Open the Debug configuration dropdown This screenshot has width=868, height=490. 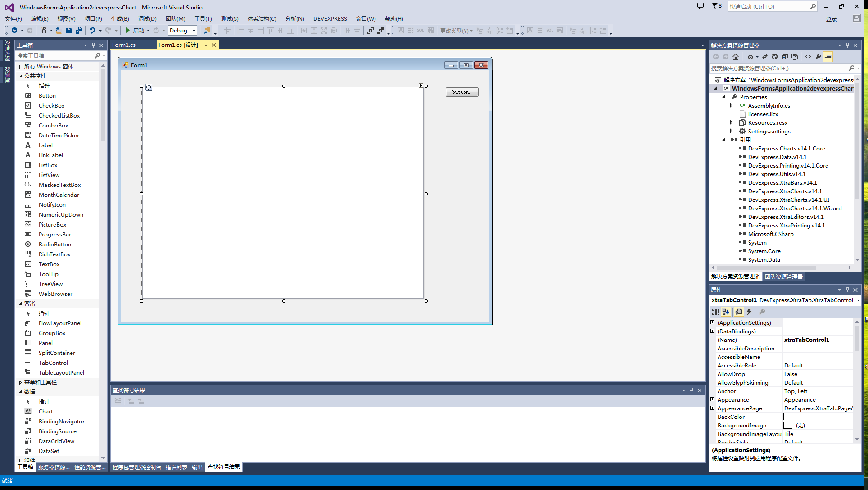[194, 31]
